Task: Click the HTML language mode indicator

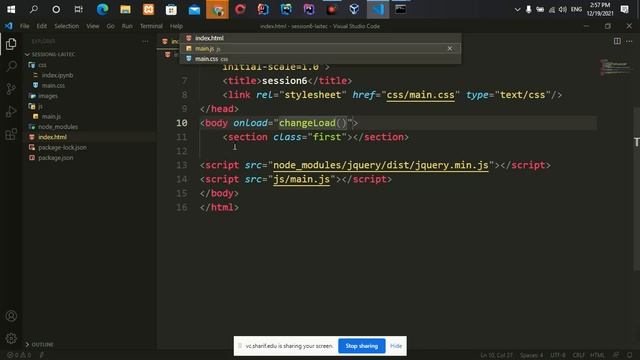Action: [x=597, y=355]
